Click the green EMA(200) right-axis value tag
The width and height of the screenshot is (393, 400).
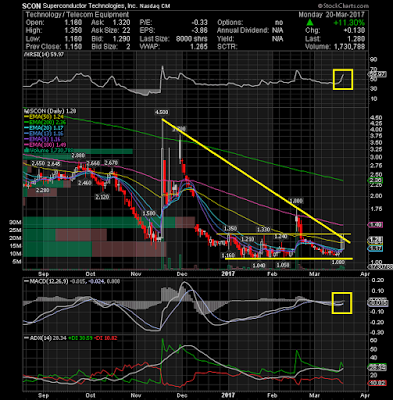click(376, 180)
